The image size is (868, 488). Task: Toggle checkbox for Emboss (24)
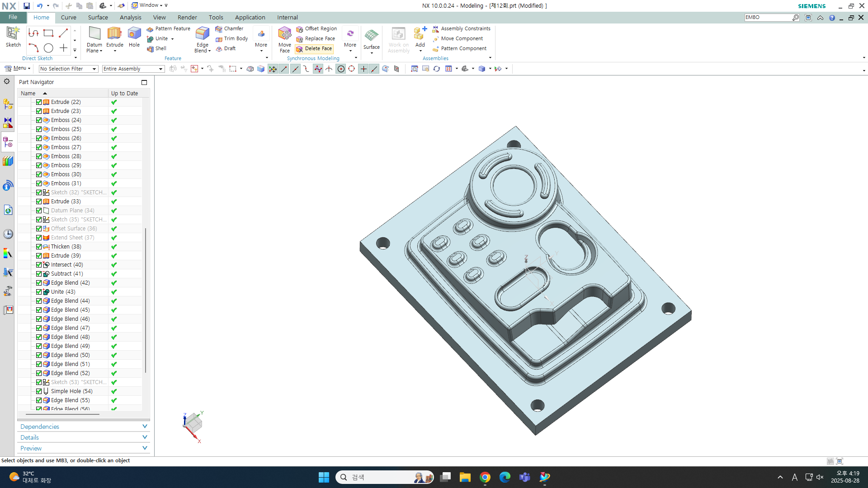click(39, 120)
